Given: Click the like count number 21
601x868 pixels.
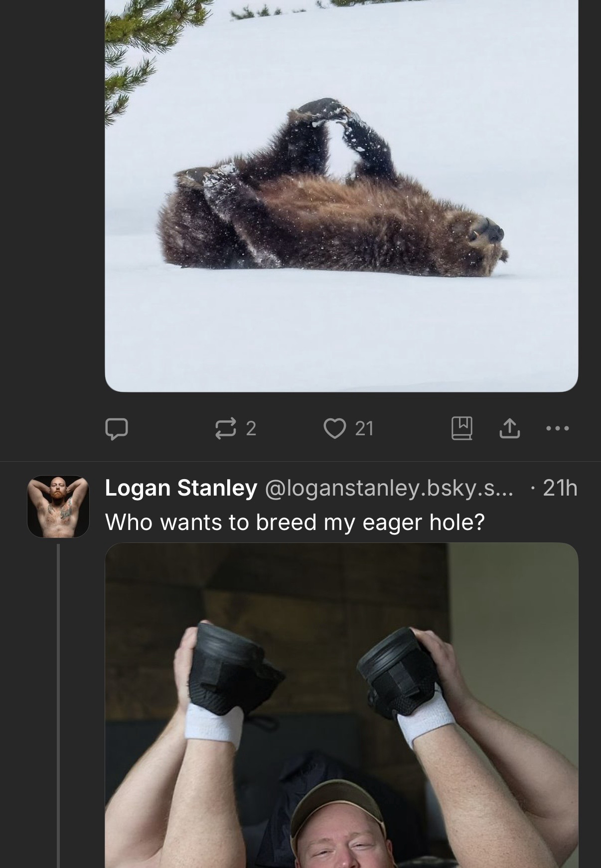Looking at the screenshot, I should point(364,428).
